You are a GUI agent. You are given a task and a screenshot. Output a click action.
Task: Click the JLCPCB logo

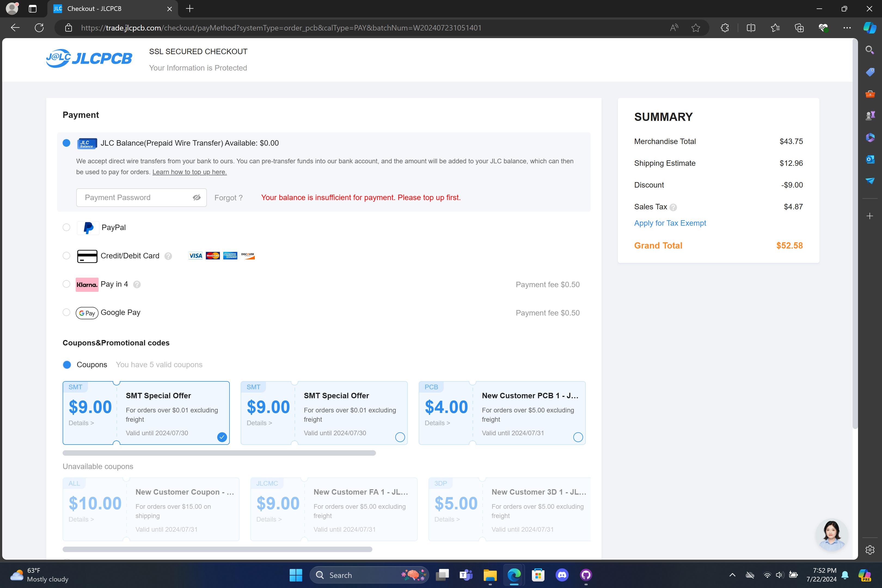[89, 59]
